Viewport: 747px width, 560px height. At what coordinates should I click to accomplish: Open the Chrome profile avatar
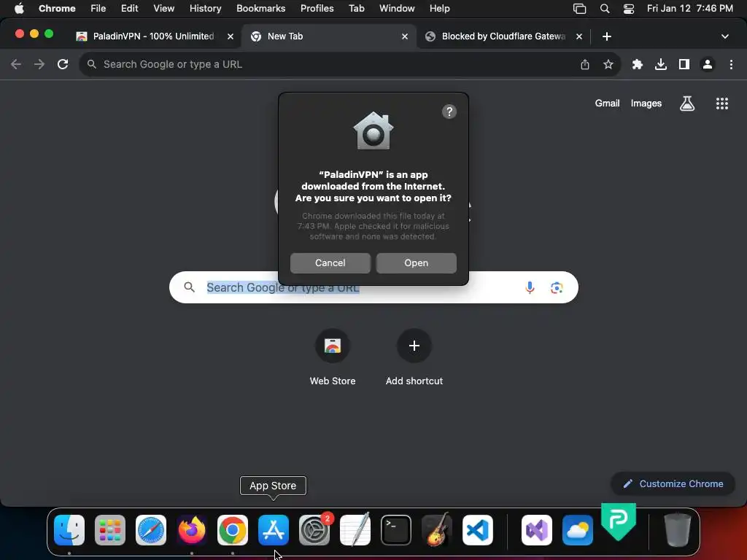click(708, 64)
